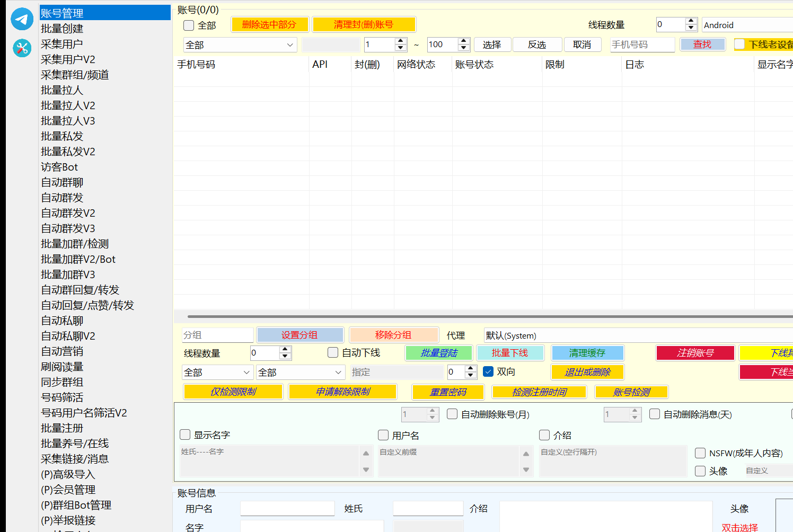Focus the 自定义前缀 text area
This screenshot has height=532, width=793.
pos(450,461)
